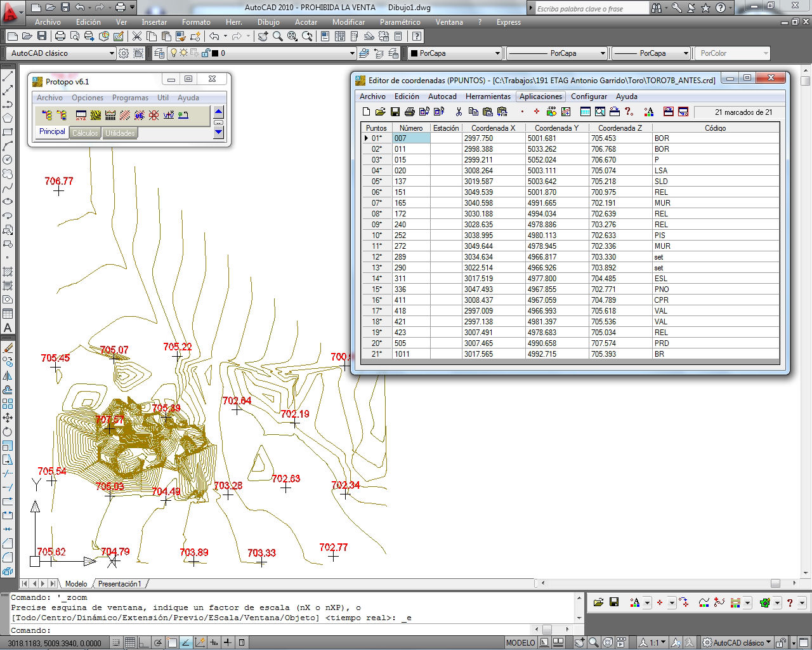Screen dimensions: 812x650
Task: Click Save icon in coordinate editor toolbar
Action: [395, 112]
